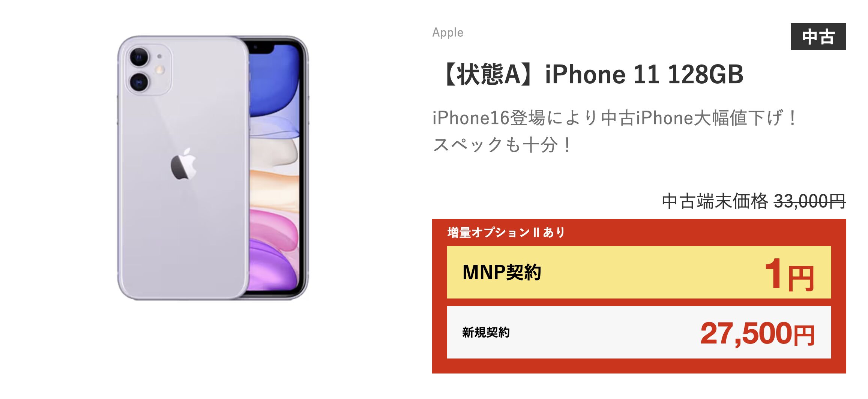Click the 1円 price figure
868x399 pixels.
(789, 274)
